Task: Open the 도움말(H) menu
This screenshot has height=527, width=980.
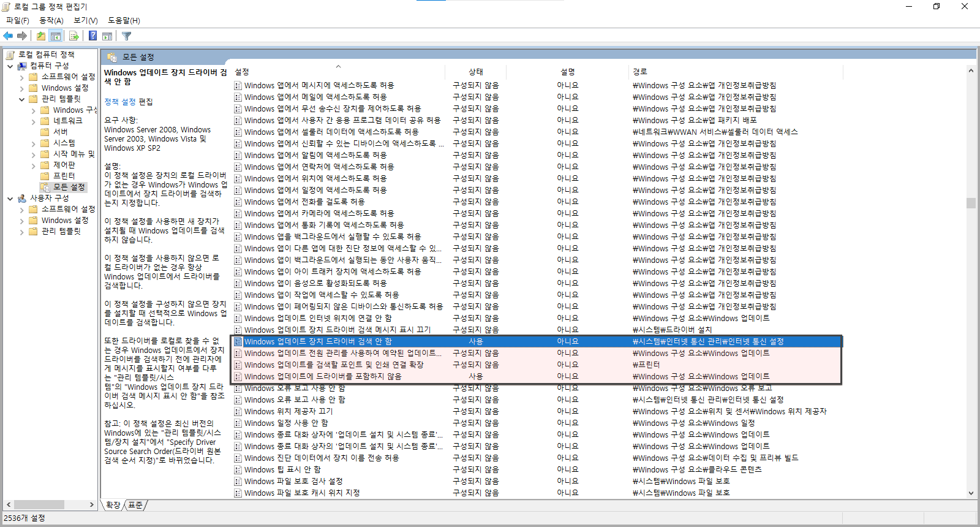Action: (124, 20)
